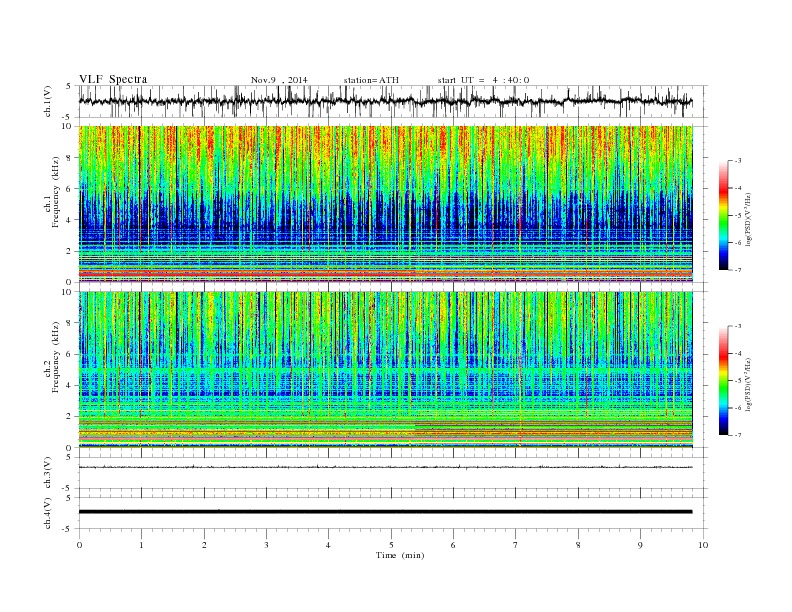
Task: Click the ch.1 waveform trace panel
Action: tap(393, 101)
